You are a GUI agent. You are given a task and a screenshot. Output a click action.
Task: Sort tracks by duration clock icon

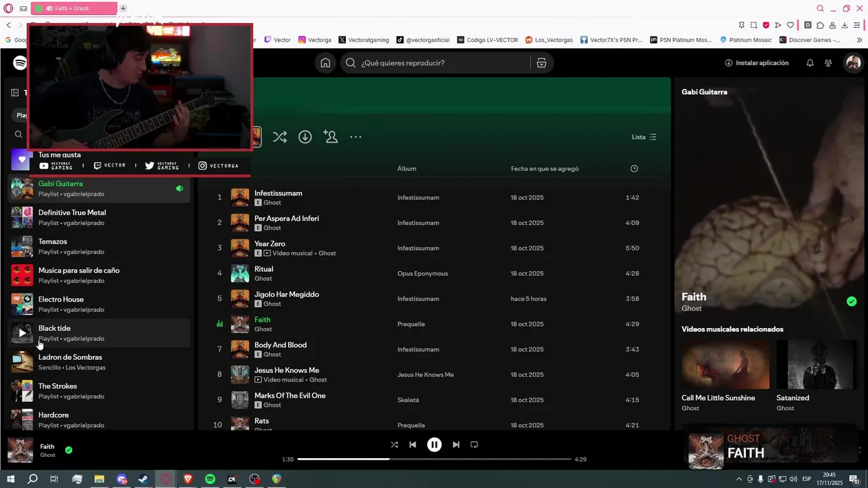634,169
